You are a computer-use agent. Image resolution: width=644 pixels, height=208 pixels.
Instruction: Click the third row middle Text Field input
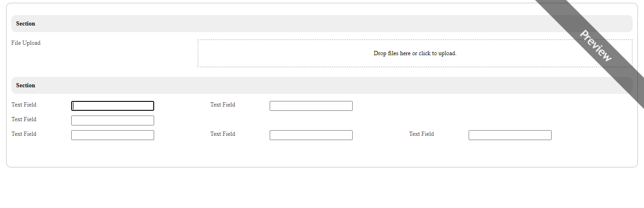pos(311,135)
